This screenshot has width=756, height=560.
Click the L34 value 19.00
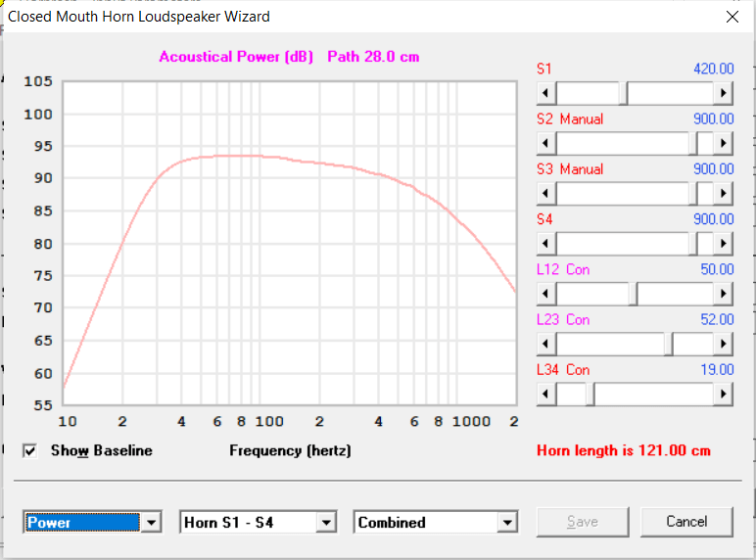coord(717,370)
